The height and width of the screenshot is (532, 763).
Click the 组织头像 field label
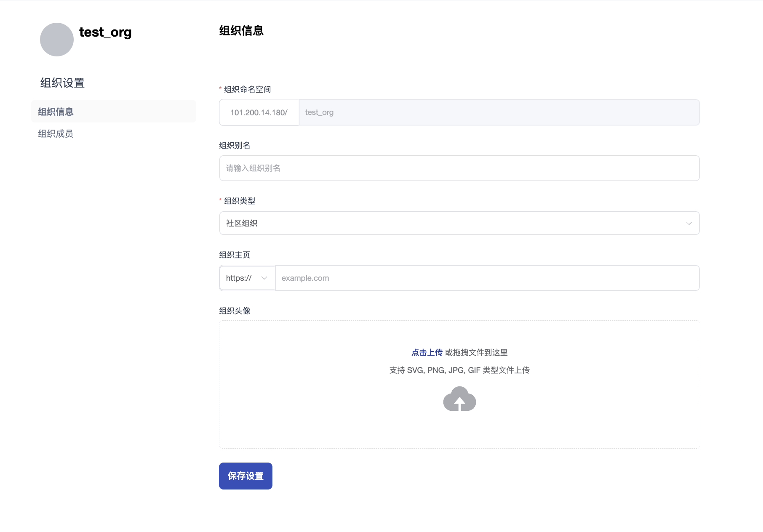coord(235,311)
